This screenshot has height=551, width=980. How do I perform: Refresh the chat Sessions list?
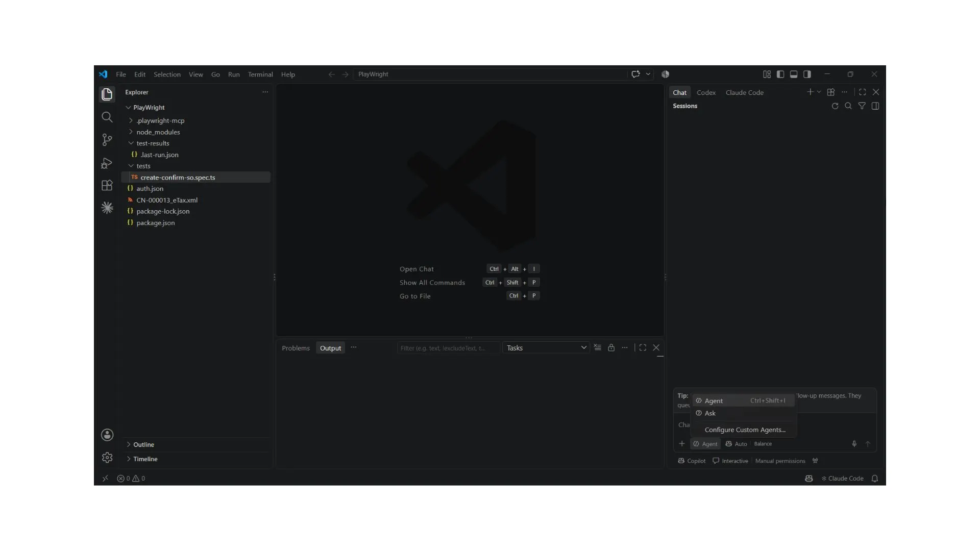[x=835, y=106]
